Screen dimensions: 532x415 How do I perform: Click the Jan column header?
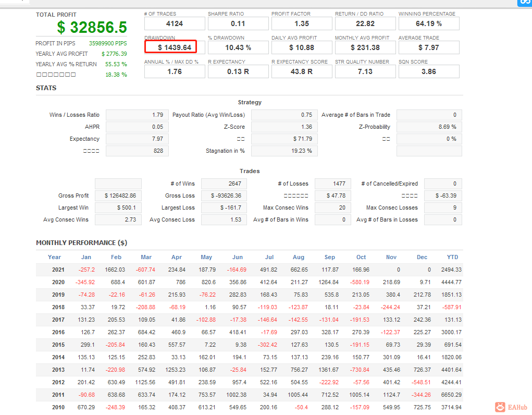click(86, 257)
